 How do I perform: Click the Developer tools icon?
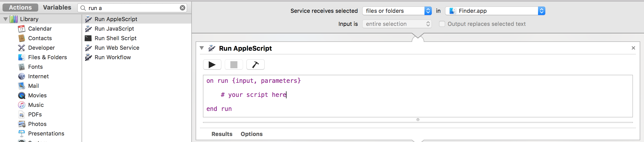22,48
